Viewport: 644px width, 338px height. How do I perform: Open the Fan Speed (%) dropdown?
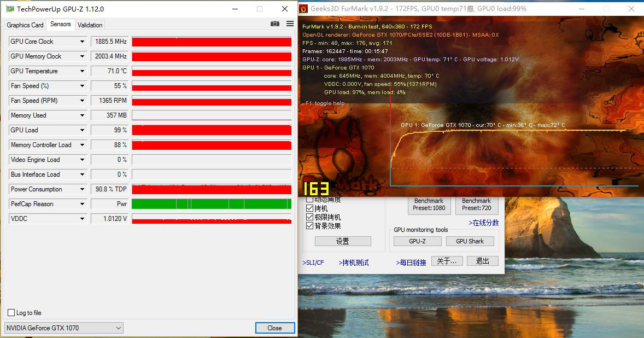[82, 86]
